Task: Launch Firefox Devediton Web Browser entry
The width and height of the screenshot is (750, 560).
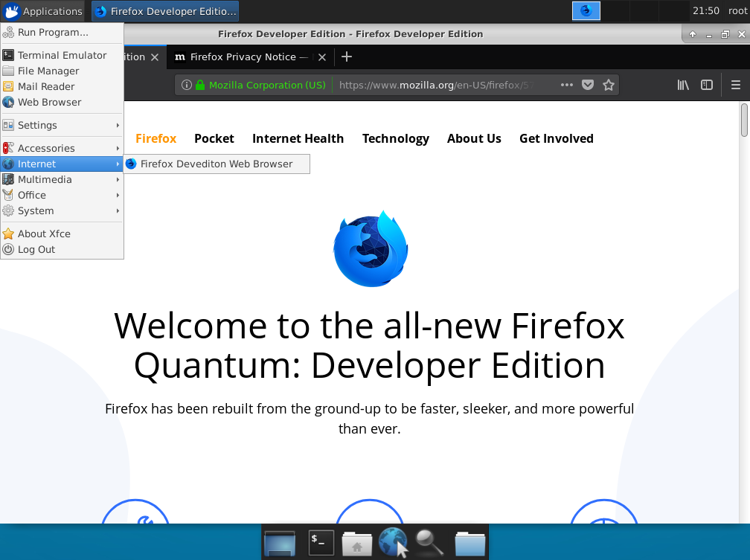Action: (x=217, y=164)
